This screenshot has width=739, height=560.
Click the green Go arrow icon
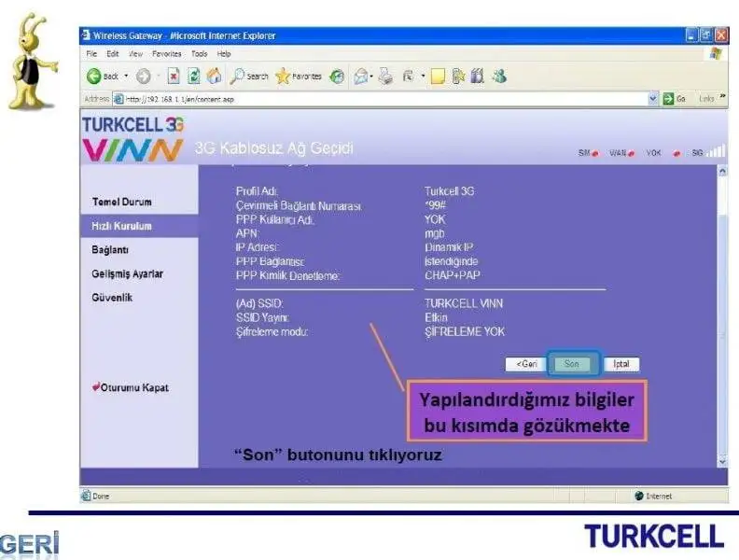coord(668,99)
